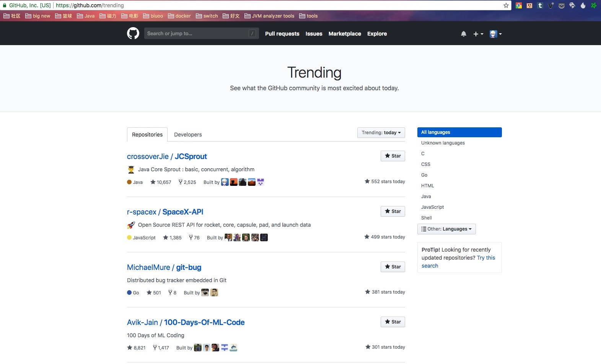This screenshot has height=364, width=601.
Task: Focus the Search or jump to field
Action: point(202,33)
